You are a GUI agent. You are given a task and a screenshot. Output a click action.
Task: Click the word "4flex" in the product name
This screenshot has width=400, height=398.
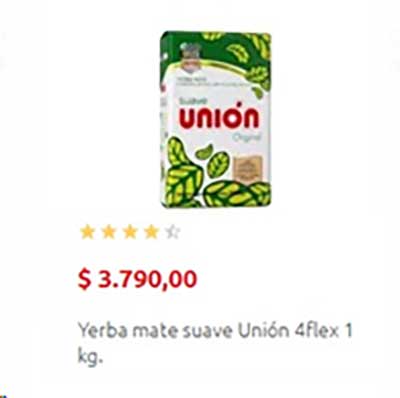(x=317, y=331)
